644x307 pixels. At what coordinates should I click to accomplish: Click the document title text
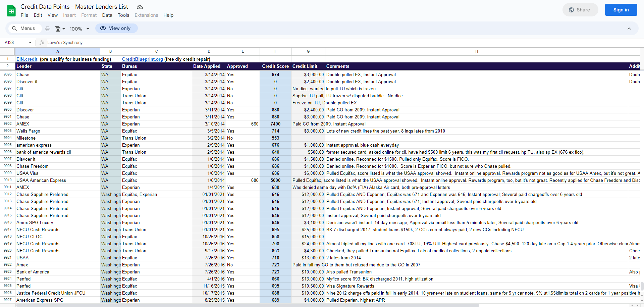coord(74,7)
